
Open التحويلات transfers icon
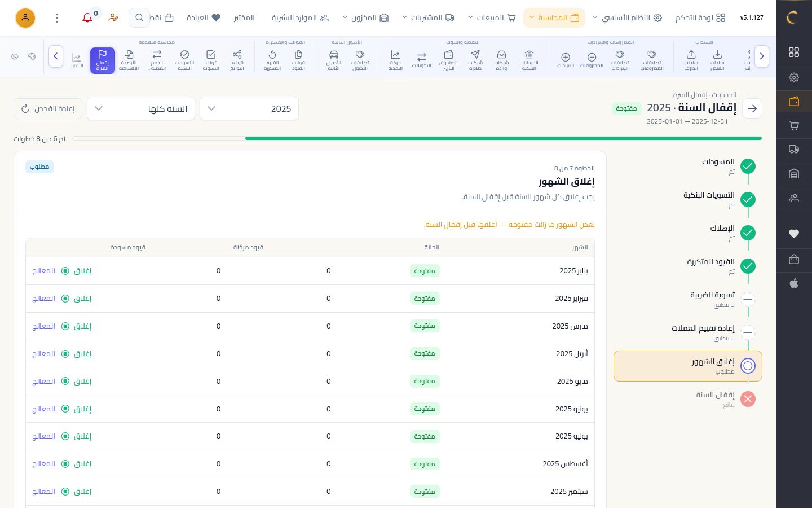421,60
